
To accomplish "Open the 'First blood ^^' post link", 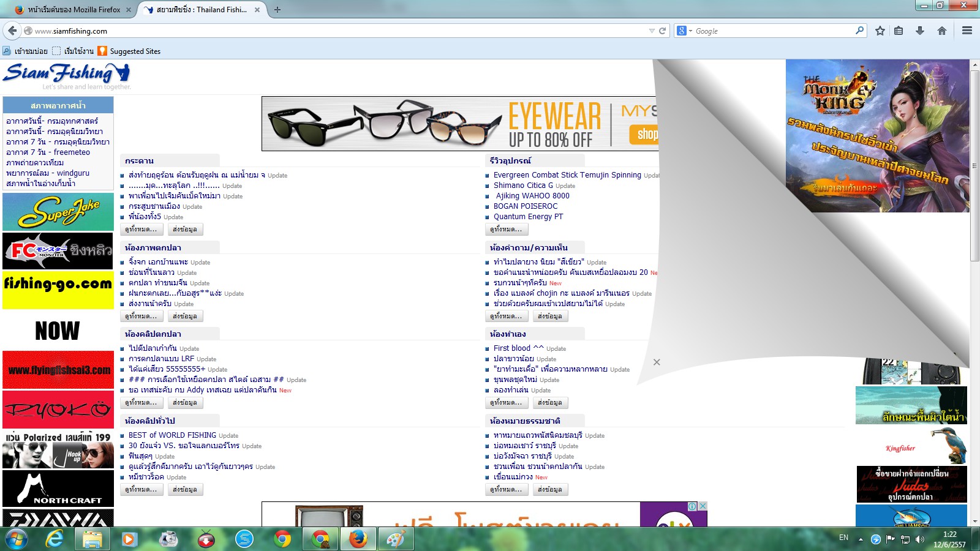I will 518,348.
